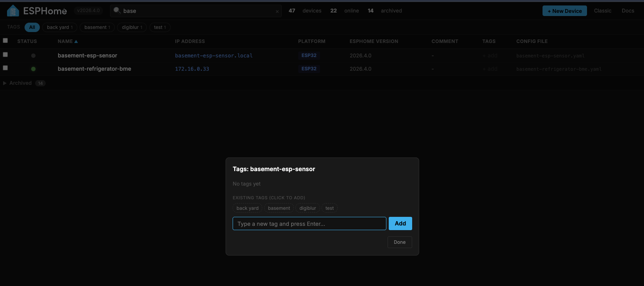Viewport: 644px width, 286px height.
Task: Click the ESPHome house logo icon
Action: click(13, 11)
